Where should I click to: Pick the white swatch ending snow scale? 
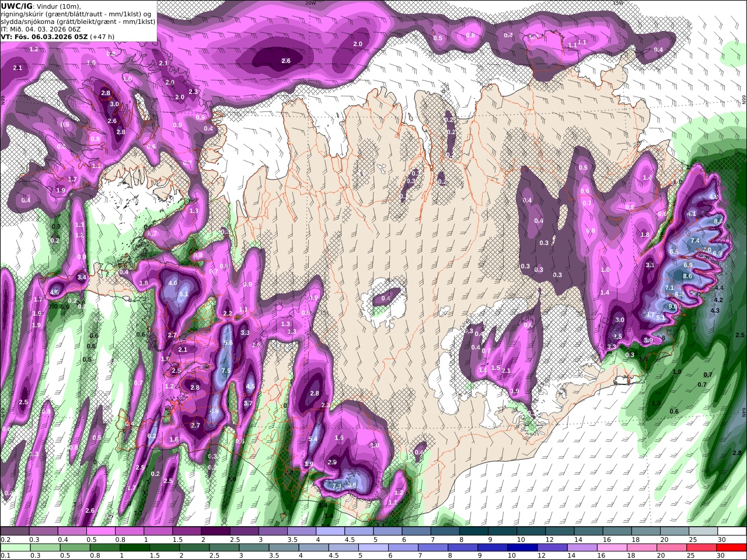733,531
